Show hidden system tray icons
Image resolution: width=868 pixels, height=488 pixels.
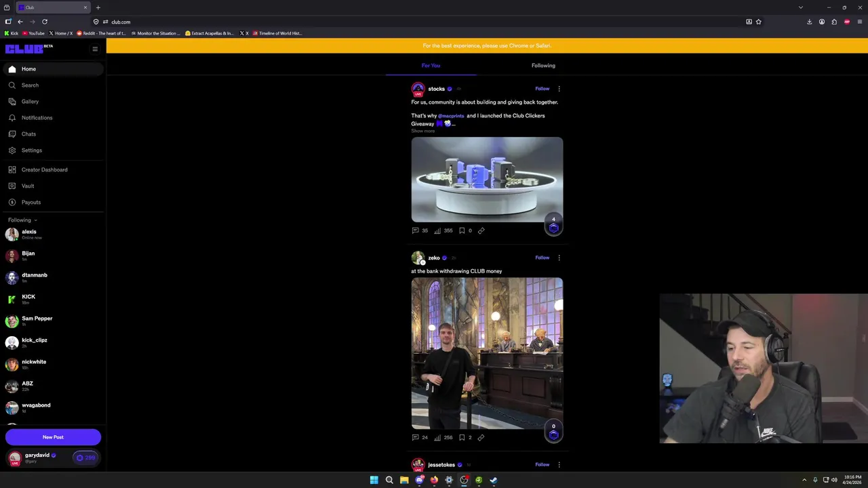tap(806, 480)
